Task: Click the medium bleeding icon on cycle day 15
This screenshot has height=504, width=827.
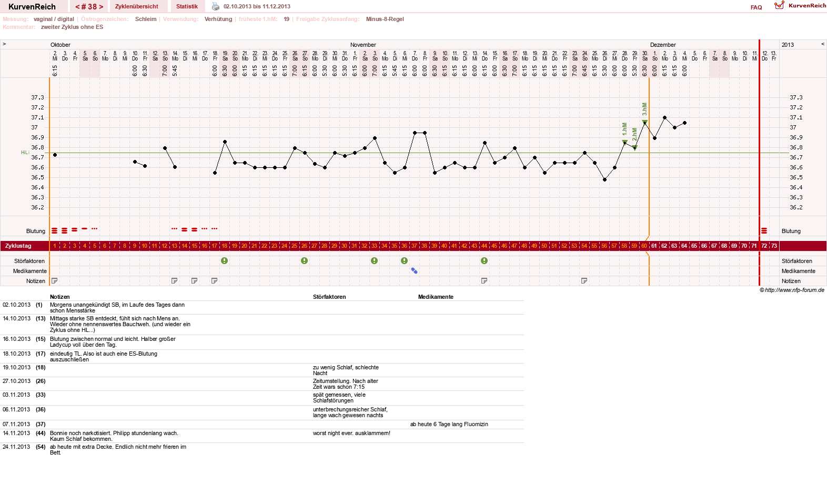Action: [195, 229]
